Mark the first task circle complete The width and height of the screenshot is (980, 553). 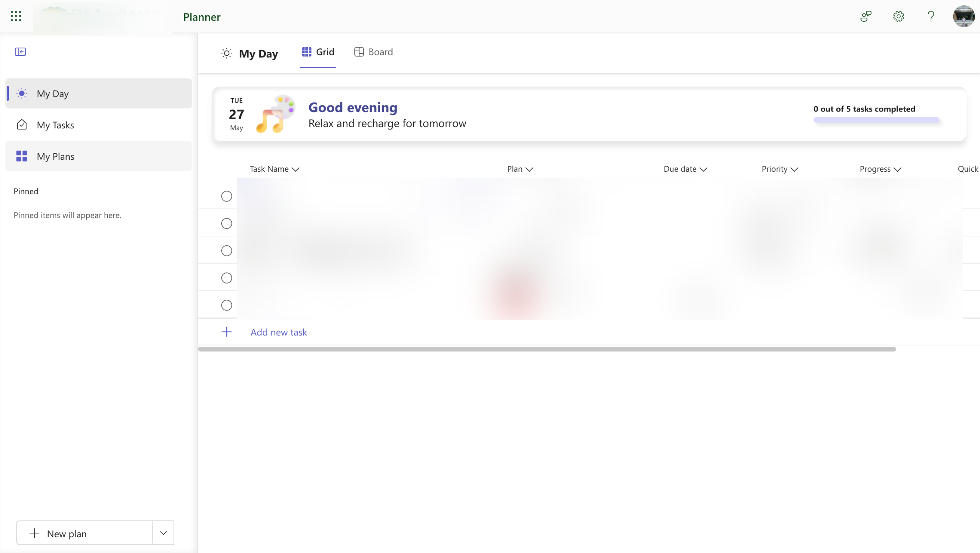227,196
